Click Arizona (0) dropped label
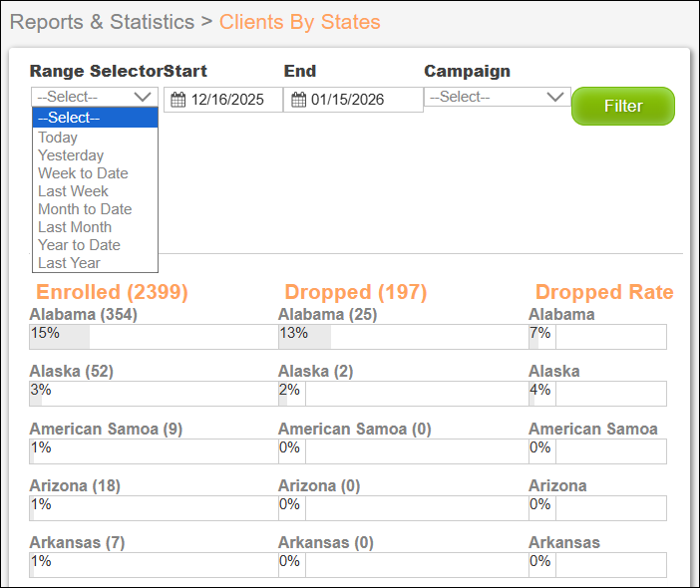 click(x=319, y=485)
